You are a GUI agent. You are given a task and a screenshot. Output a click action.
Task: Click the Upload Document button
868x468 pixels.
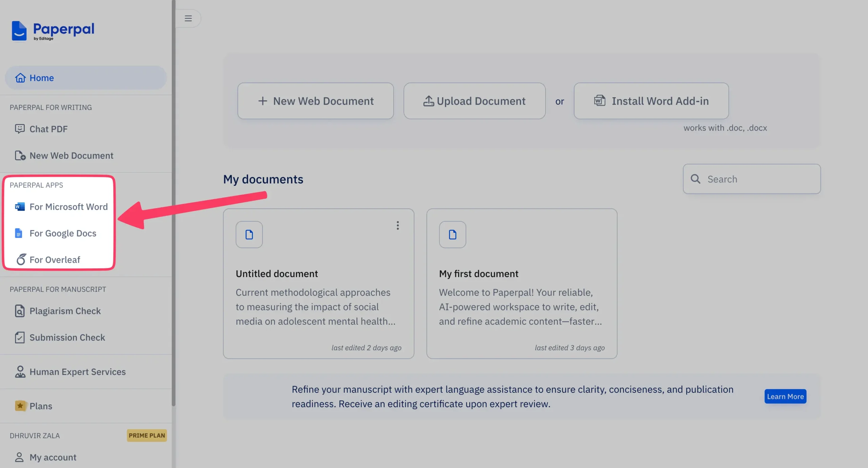[475, 101]
